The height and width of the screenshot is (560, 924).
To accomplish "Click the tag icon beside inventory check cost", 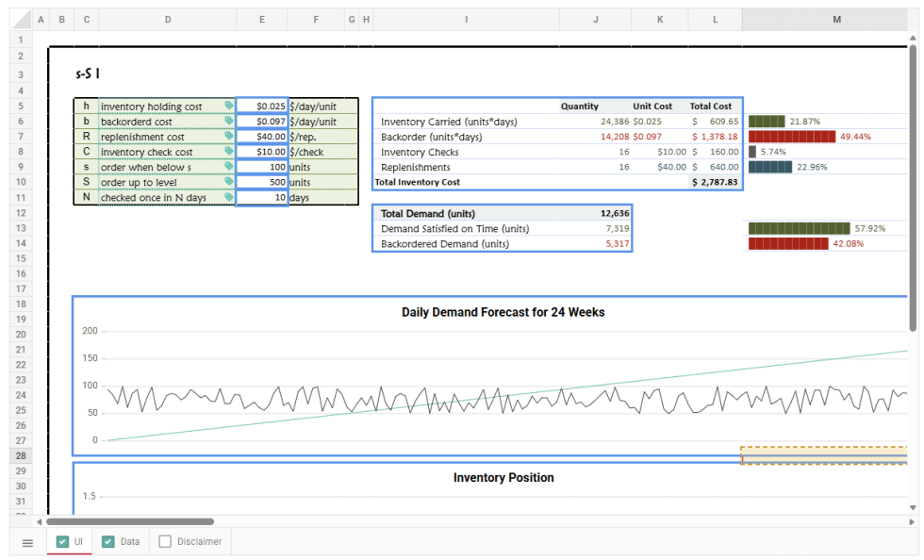I will coord(228,152).
